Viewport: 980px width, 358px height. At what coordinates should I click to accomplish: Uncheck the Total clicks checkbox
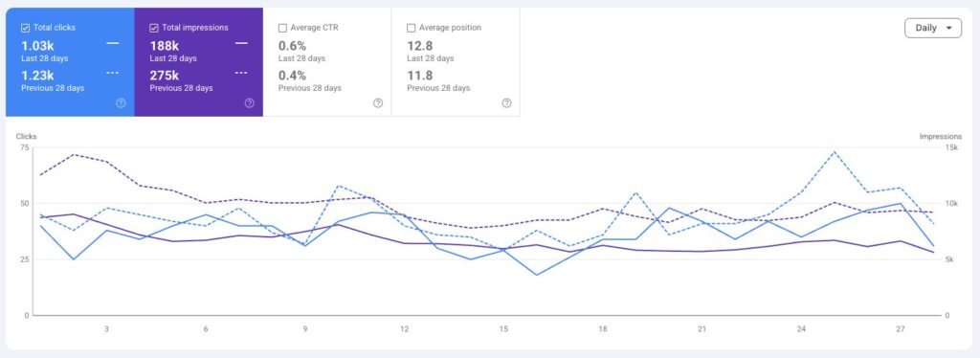pyautogui.click(x=26, y=28)
